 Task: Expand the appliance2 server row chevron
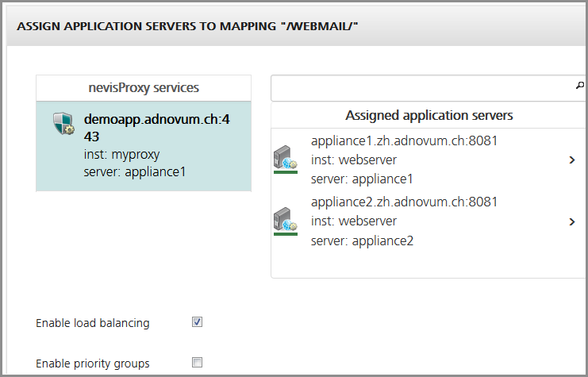pos(572,221)
